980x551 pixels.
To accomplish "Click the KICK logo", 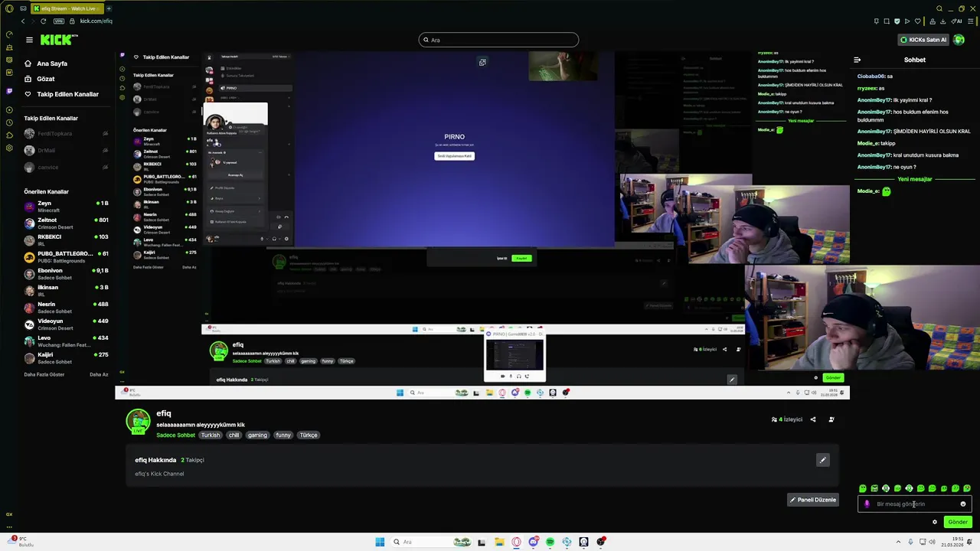I will 58,40.
